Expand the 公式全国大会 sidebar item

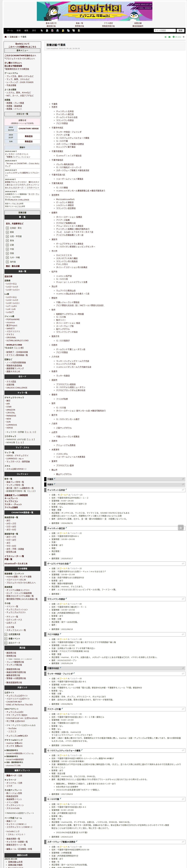[x=6, y=634]
